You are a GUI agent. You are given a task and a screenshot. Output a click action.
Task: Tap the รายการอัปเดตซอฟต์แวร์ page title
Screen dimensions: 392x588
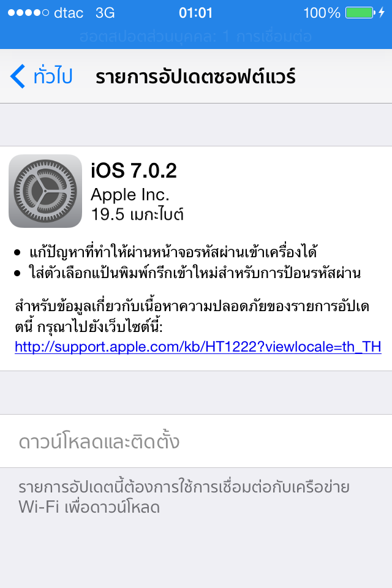pos(195,77)
